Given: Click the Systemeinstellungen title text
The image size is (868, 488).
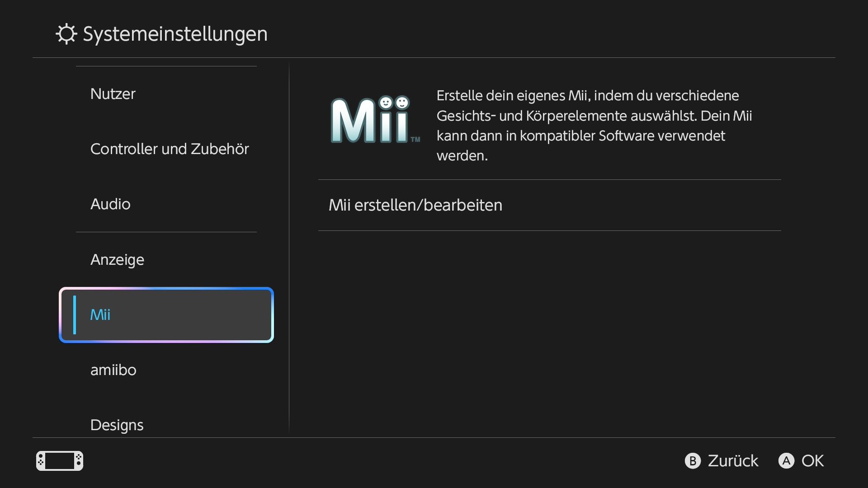Looking at the screenshot, I should click(x=175, y=34).
